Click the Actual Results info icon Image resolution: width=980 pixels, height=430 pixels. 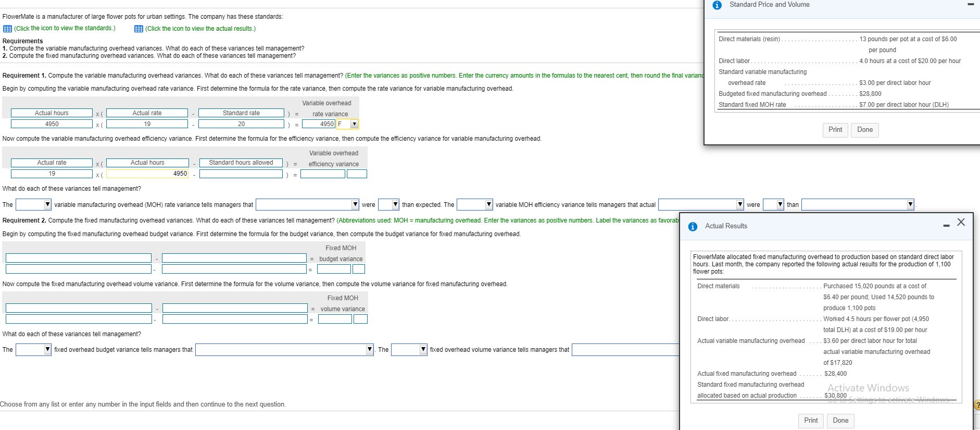pyautogui.click(x=693, y=227)
